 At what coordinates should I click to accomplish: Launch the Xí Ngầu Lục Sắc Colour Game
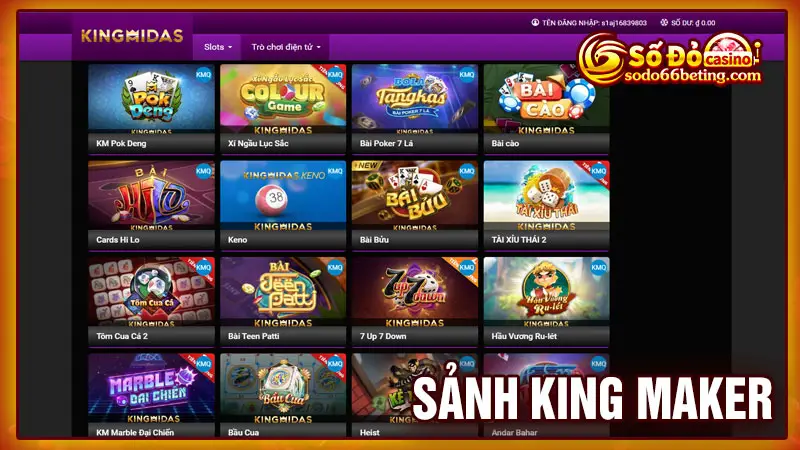click(283, 98)
